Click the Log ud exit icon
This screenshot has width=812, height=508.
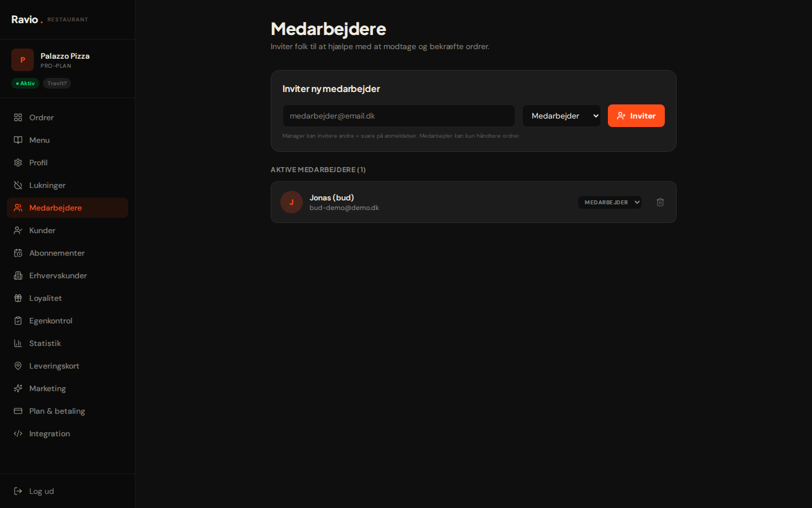click(x=18, y=491)
